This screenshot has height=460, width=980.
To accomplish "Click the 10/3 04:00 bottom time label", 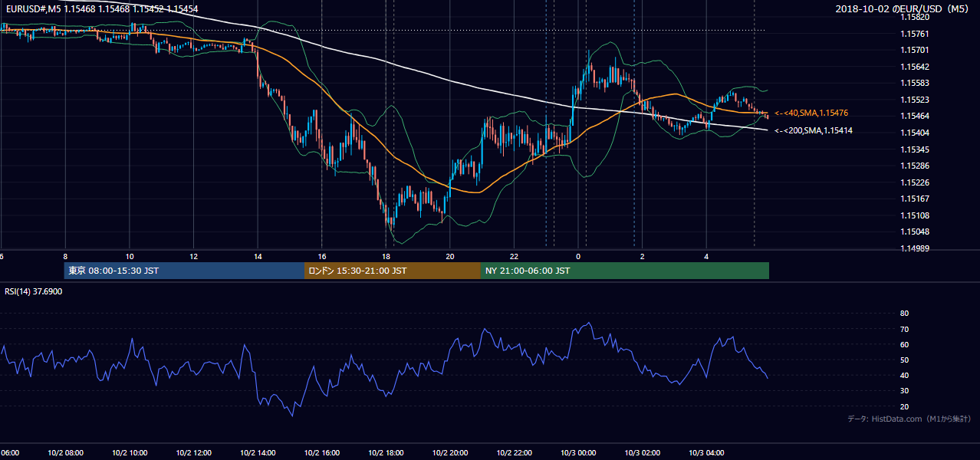I will (x=707, y=453).
